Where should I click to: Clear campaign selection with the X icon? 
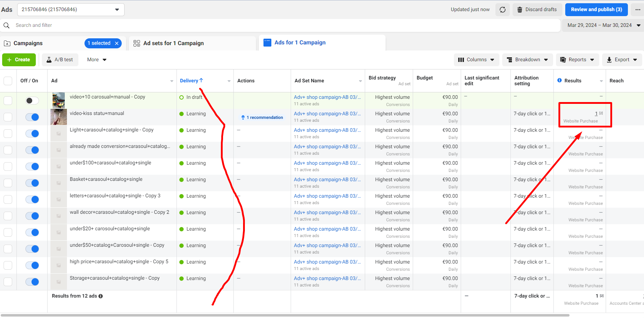[x=117, y=43]
